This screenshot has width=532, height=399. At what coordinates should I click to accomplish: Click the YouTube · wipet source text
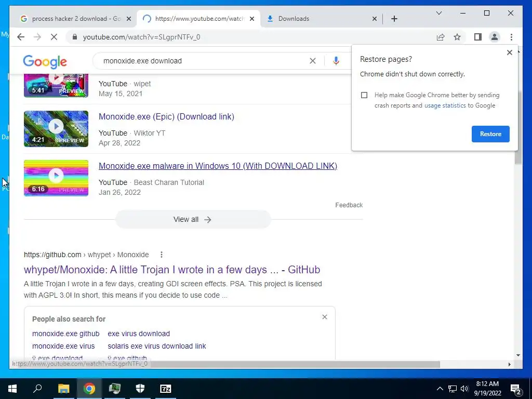tap(125, 84)
